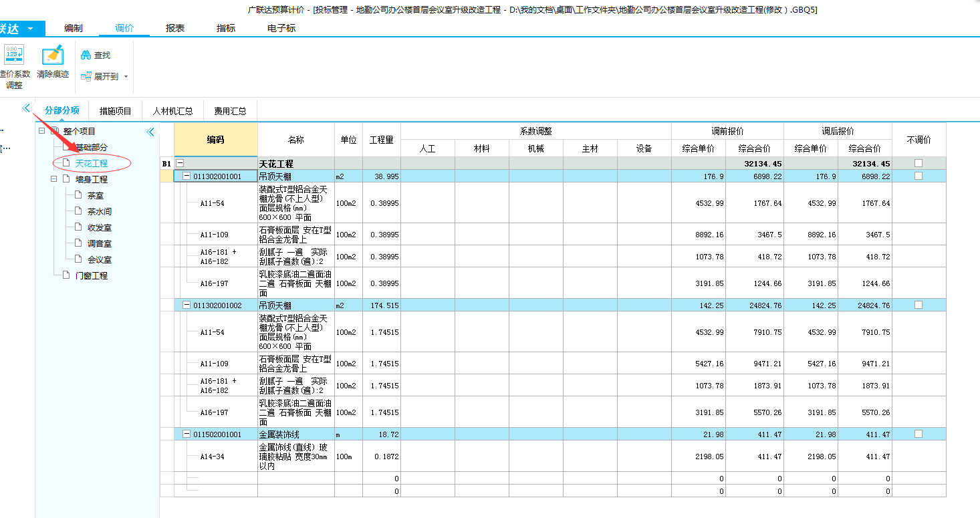
Task: Select 茶室 in the project tree
Action: click(x=95, y=195)
